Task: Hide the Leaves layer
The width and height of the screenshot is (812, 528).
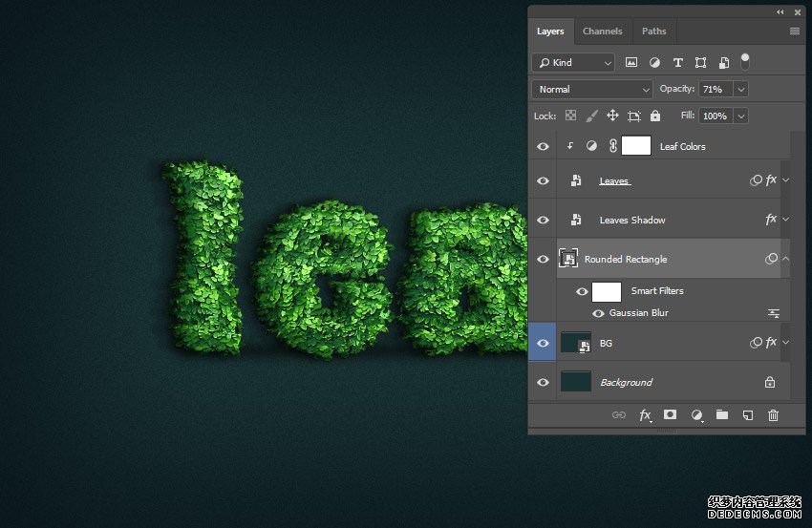Action: click(x=543, y=180)
